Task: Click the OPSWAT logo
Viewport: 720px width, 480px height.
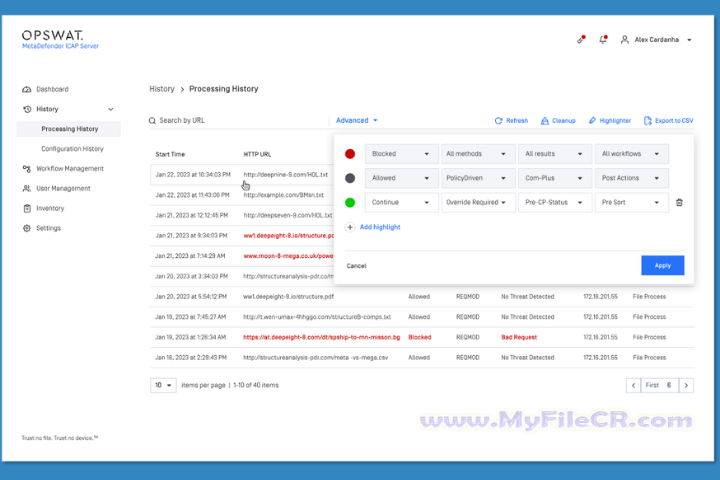Action: tap(52, 35)
